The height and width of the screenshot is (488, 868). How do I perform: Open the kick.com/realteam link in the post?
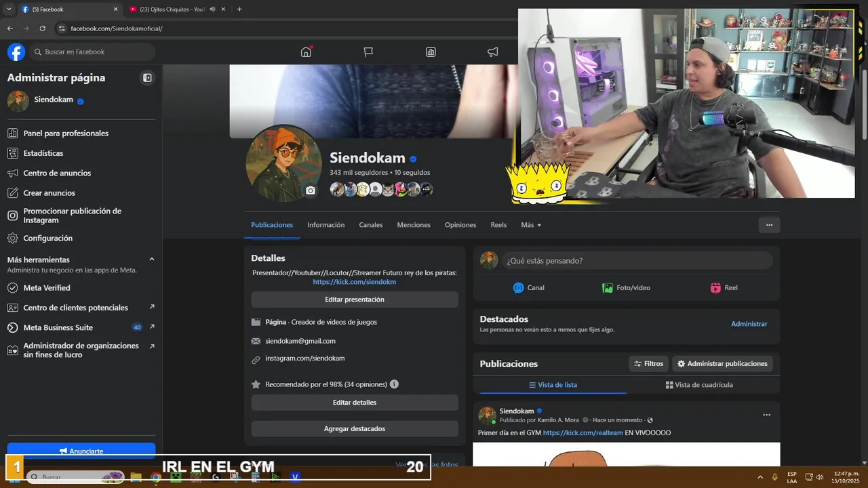click(x=583, y=432)
